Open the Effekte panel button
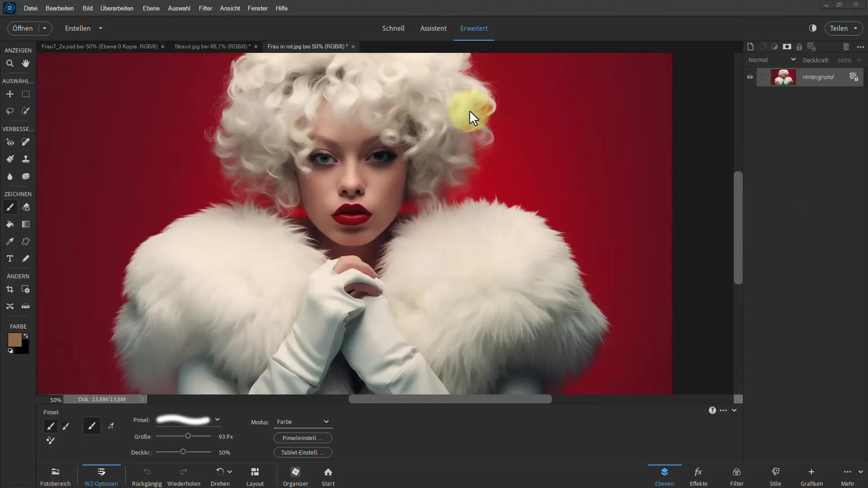 (x=698, y=477)
